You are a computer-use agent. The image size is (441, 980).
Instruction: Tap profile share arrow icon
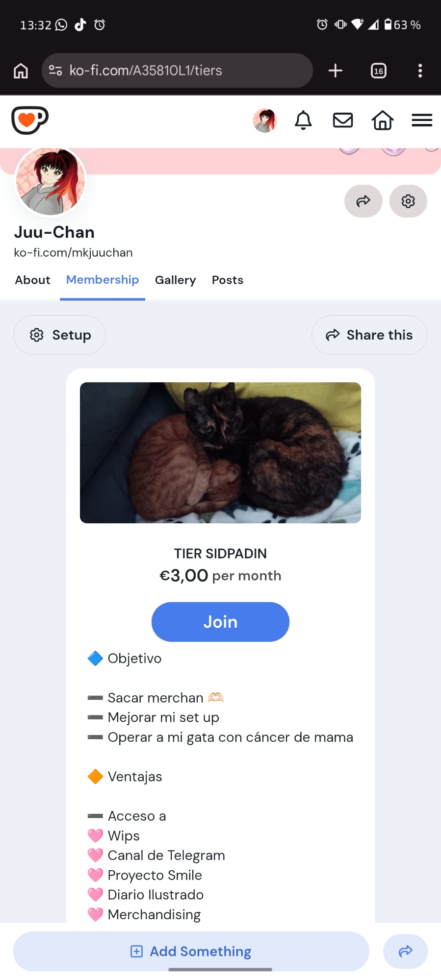click(363, 201)
